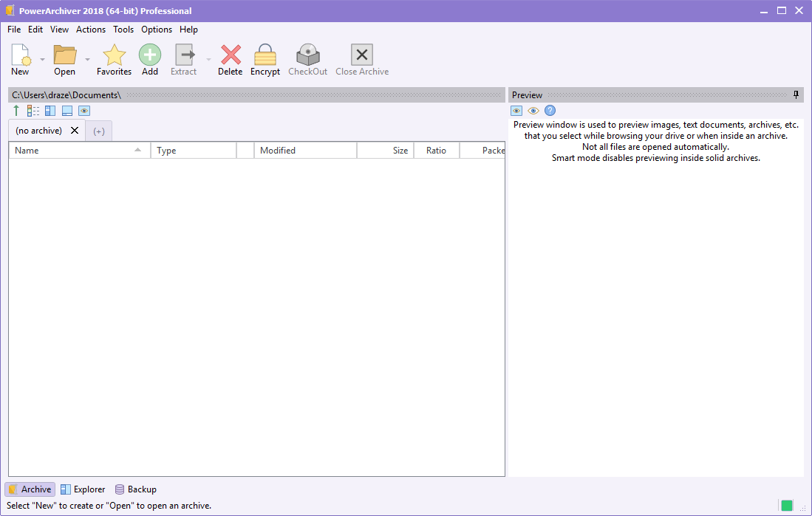Toggle the pin on the Preview panel
The width and height of the screenshot is (812, 516).
[x=796, y=95]
